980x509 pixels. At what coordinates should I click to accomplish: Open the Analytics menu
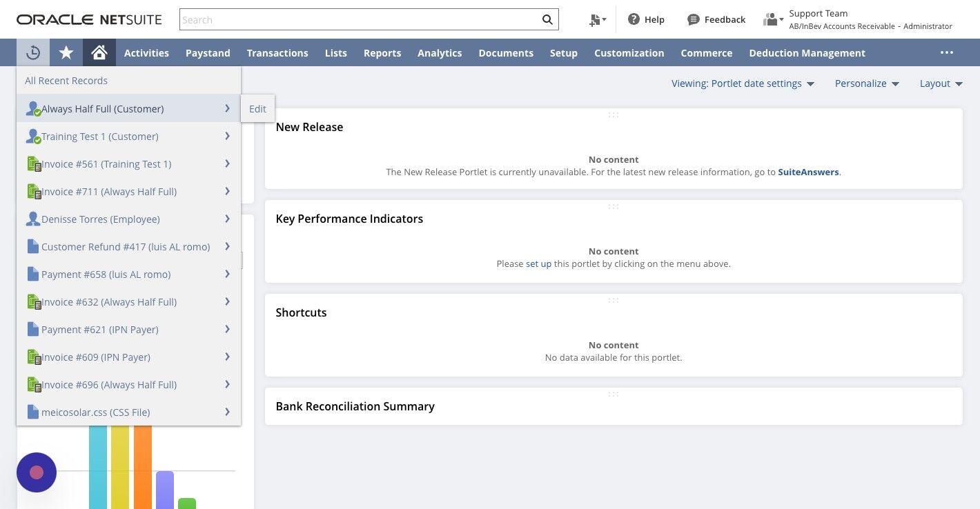coord(440,52)
